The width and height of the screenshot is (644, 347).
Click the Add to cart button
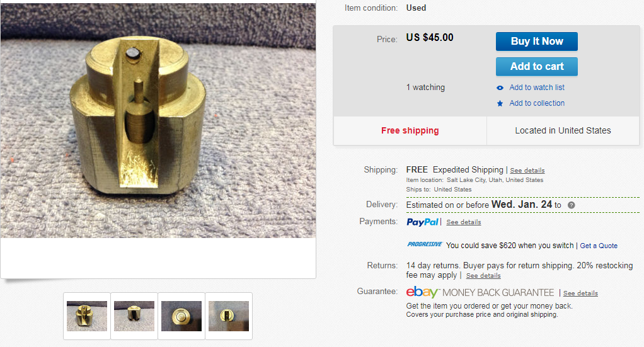tap(536, 67)
